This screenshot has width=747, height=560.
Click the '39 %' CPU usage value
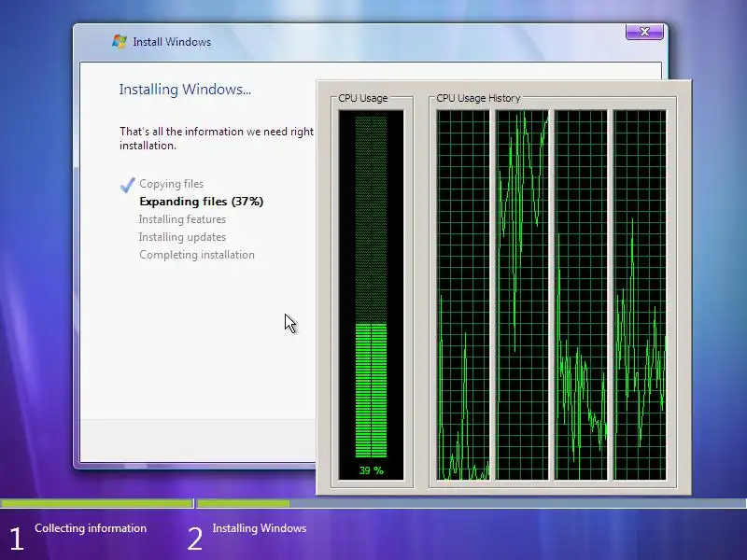pyautogui.click(x=371, y=470)
